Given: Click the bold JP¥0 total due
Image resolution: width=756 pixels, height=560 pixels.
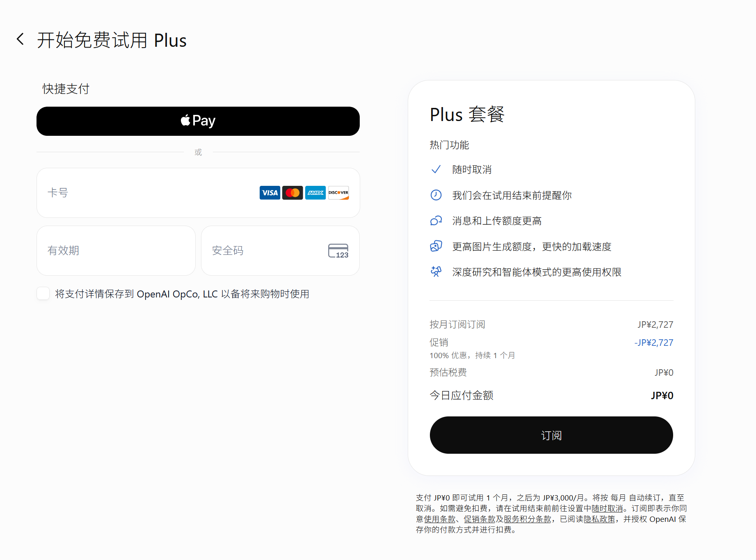Looking at the screenshot, I should (662, 395).
